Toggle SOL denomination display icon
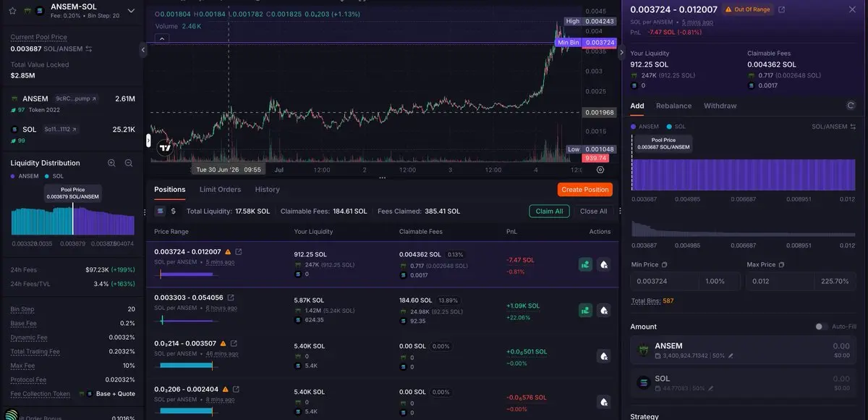868x420 pixels. click(x=161, y=211)
